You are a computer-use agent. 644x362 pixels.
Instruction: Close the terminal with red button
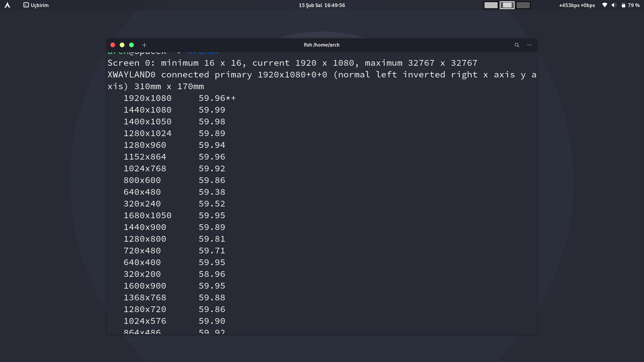click(x=113, y=45)
